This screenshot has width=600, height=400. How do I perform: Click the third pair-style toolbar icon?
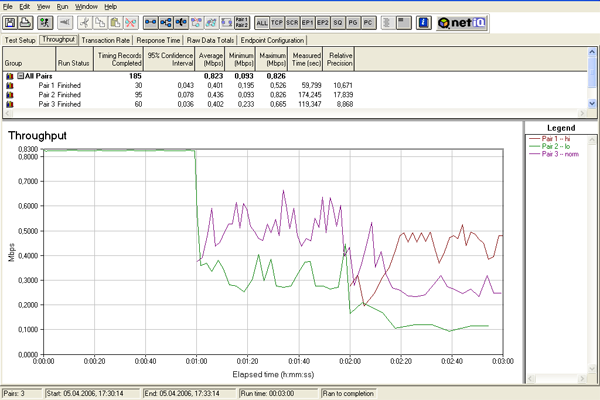(x=181, y=23)
